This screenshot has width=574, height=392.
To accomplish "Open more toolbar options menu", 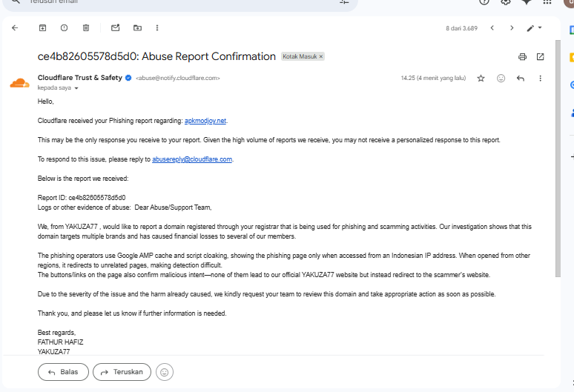I will [x=157, y=28].
